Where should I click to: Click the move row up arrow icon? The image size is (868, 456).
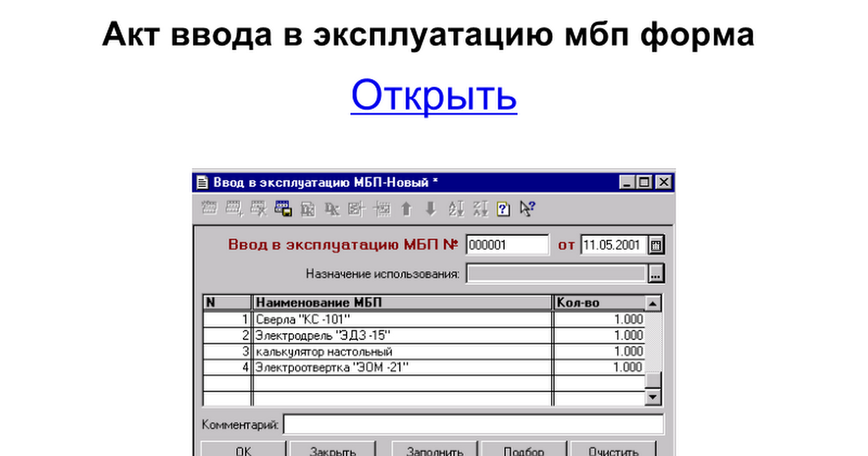point(406,209)
